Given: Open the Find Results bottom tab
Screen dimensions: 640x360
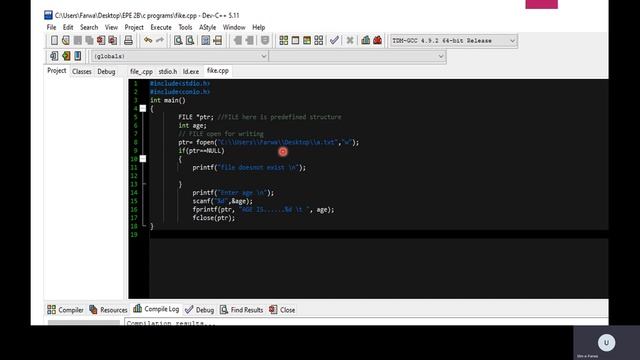Looking at the screenshot, I should [x=241, y=310].
